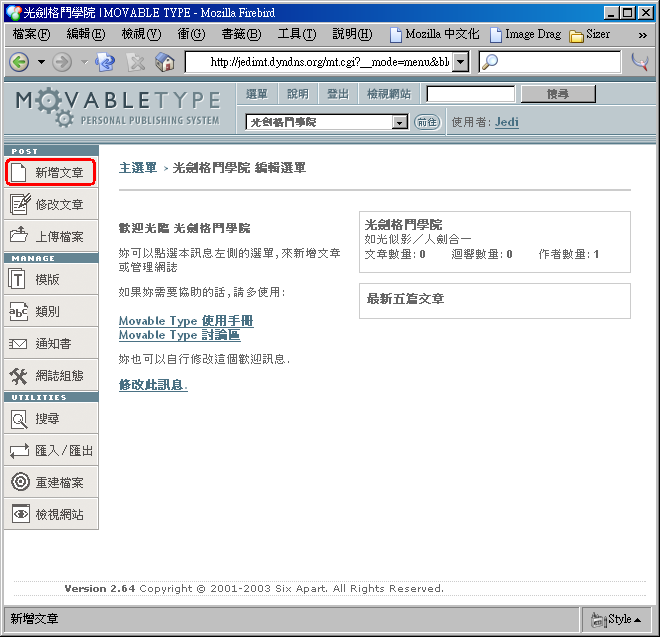This screenshot has height=637, width=660.
Task: Open the 檢視(V) menu
Action: [141, 34]
